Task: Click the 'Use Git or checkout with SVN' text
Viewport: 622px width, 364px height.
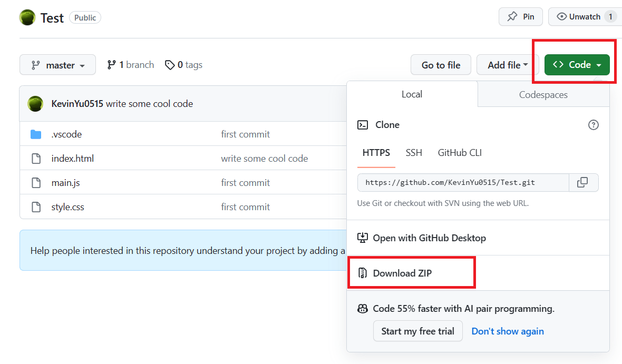Action: coord(443,203)
